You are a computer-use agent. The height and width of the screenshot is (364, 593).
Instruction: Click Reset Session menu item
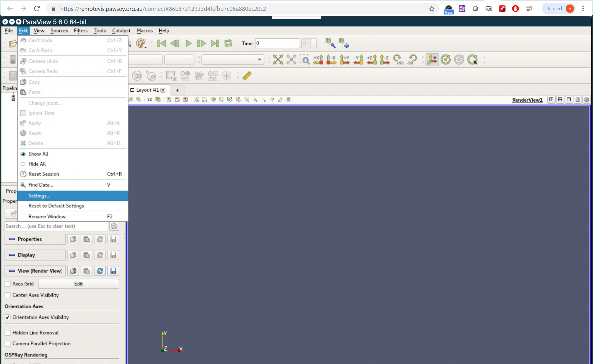tap(72, 174)
